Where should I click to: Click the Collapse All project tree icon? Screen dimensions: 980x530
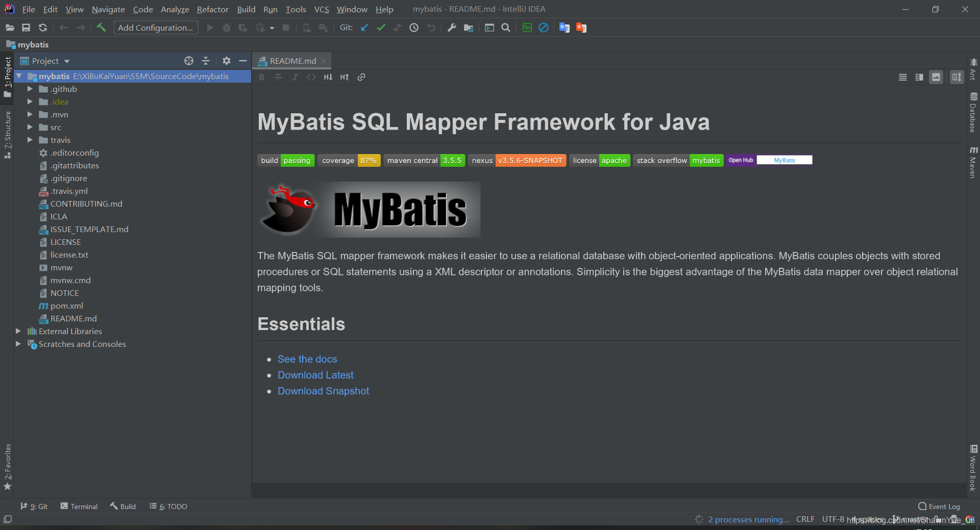click(x=206, y=61)
